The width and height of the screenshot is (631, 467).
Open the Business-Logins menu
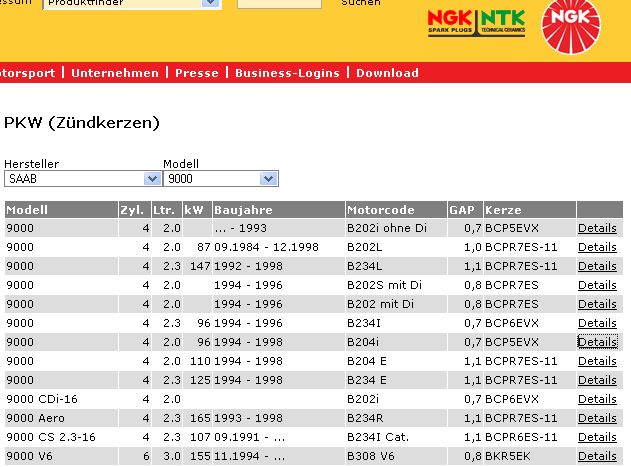287,73
